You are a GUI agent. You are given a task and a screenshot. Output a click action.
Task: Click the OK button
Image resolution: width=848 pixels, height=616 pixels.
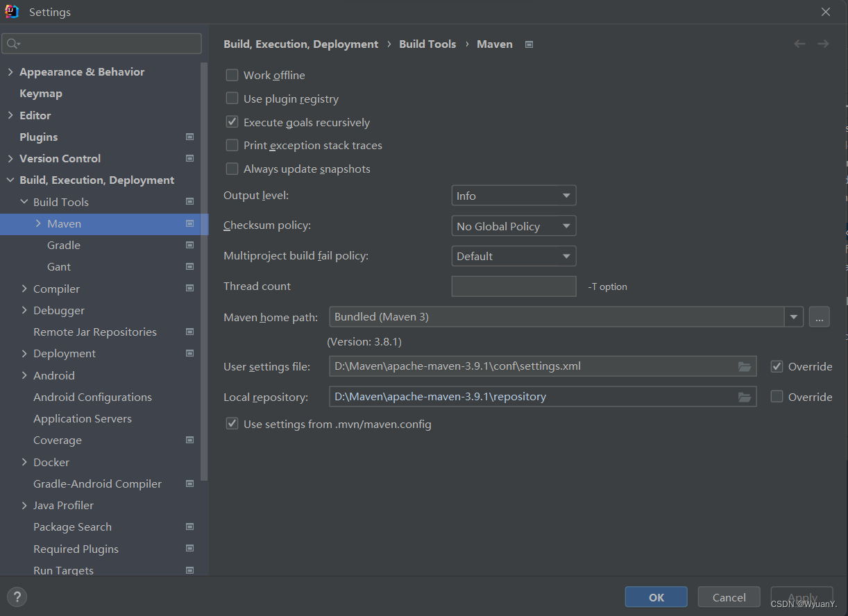[656, 597]
